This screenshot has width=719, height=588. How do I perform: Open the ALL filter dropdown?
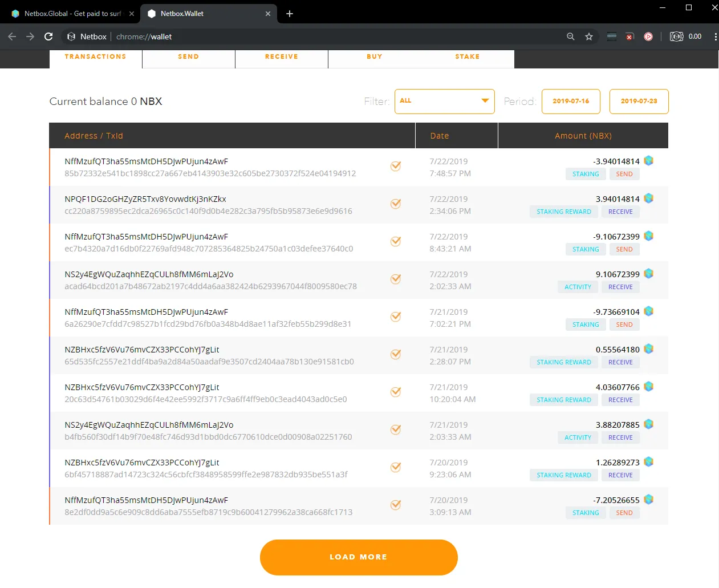[445, 101]
